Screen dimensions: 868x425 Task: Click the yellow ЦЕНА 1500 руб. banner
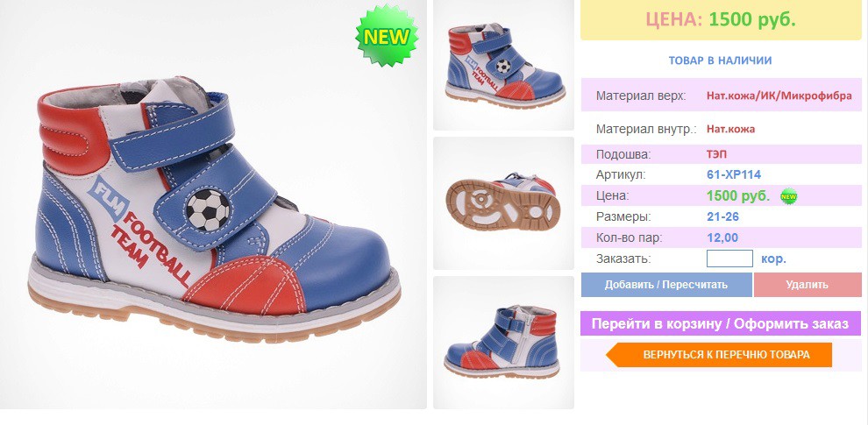tap(721, 20)
